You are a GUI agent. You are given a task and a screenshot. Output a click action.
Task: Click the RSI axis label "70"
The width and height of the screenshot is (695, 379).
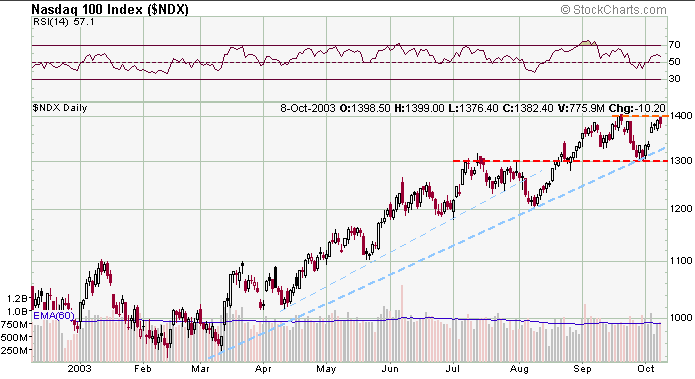tap(675, 45)
